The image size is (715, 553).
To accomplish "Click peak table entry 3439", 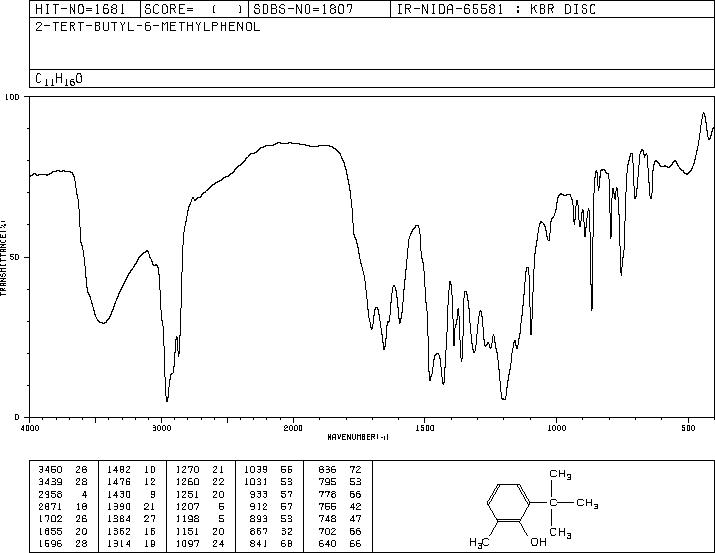I will point(50,482).
